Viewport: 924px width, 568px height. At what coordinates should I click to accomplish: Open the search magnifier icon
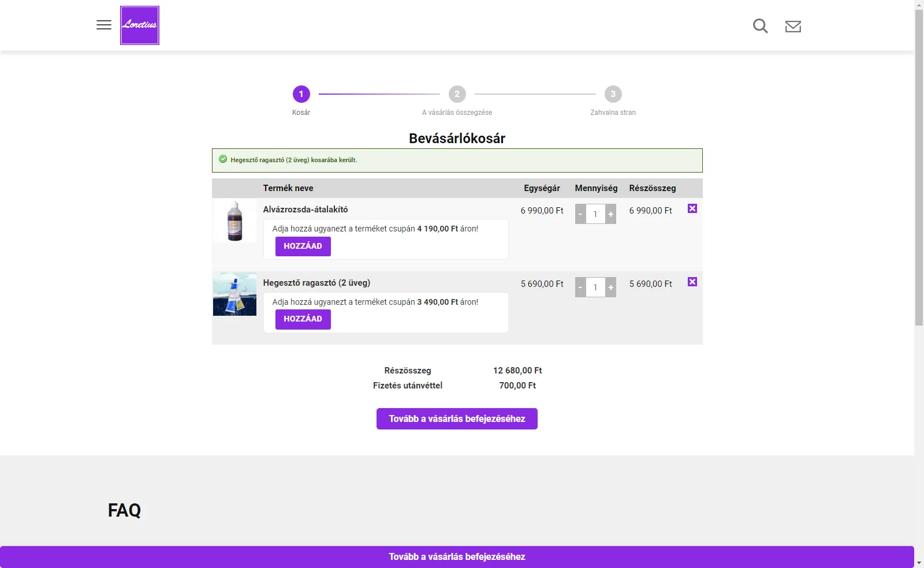pos(761,26)
